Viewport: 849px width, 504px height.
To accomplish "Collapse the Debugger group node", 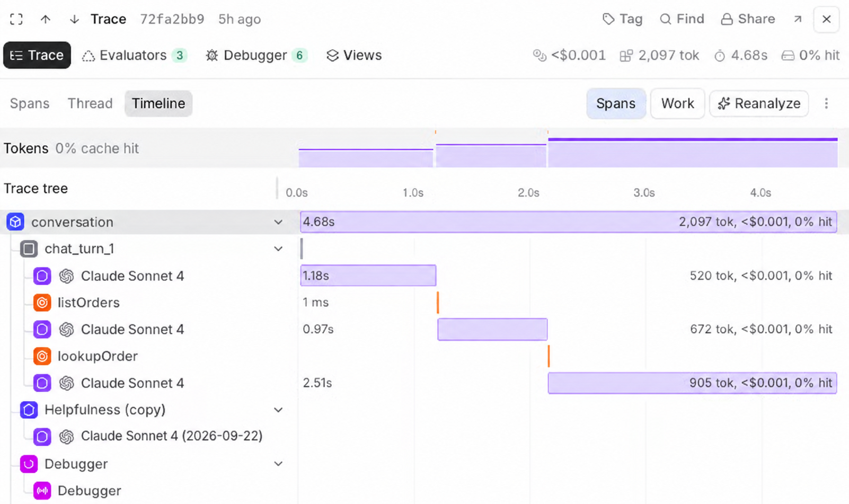I will (278, 464).
